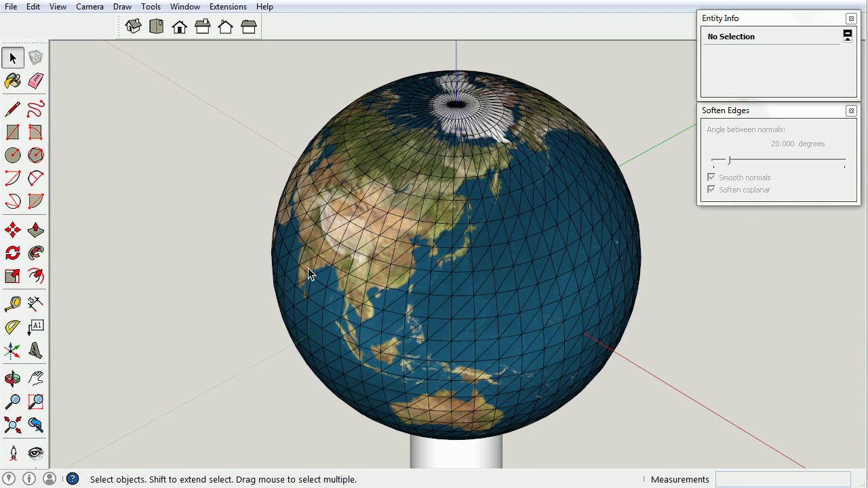Viewport: 868px width, 488px height.
Task: Close the Entity Info panel
Action: [851, 18]
